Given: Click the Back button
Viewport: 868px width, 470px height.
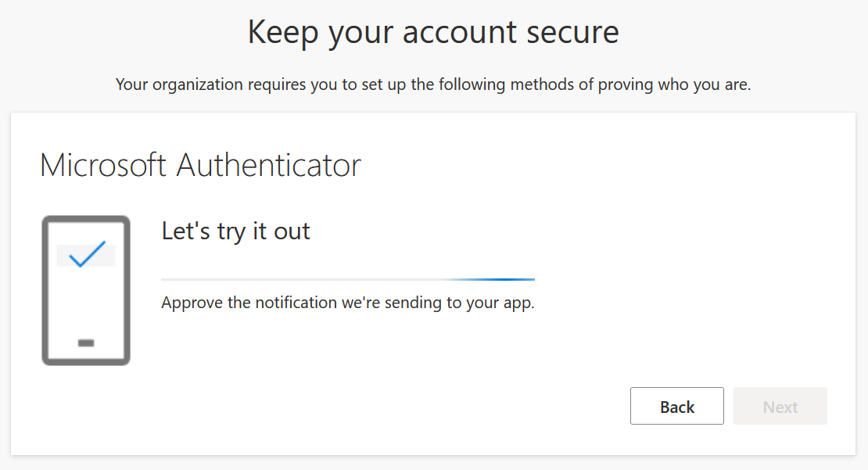Looking at the screenshot, I should (x=676, y=406).
